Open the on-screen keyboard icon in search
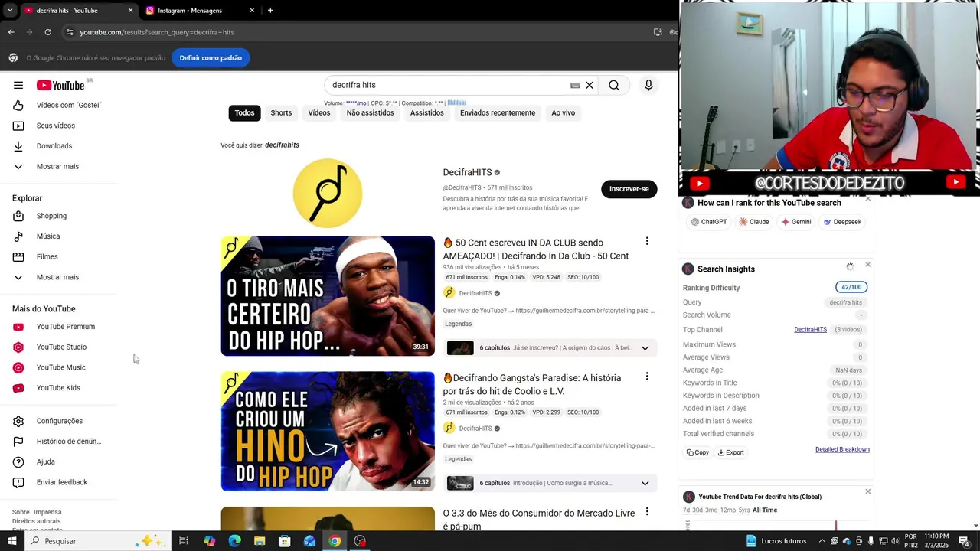Screen dimensions: 980x551 click(575, 86)
